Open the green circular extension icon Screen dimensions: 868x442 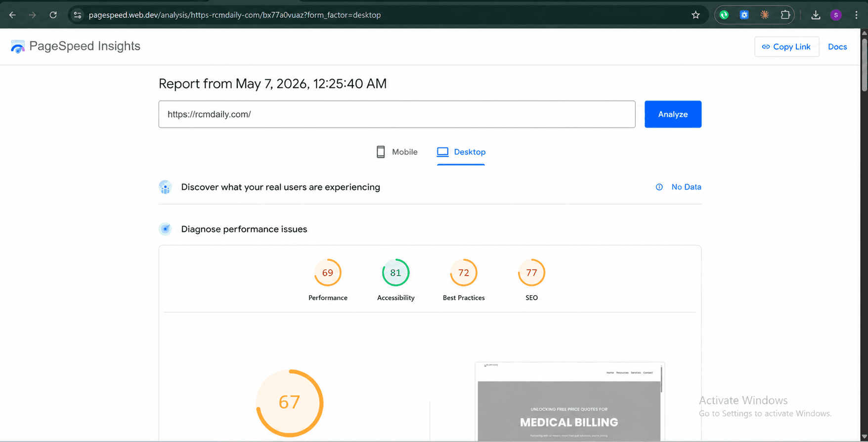pyautogui.click(x=724, y=15)
